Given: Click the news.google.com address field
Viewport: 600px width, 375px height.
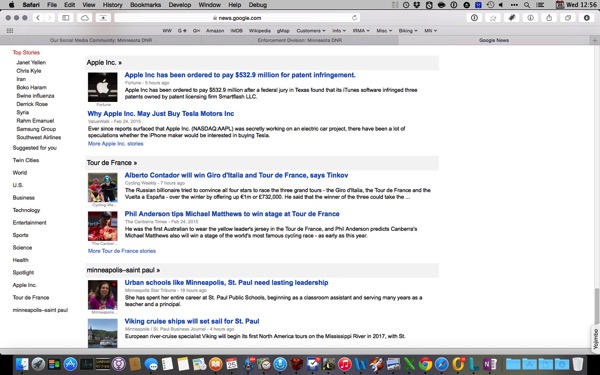Looking at the screenshot, I should point(237,18).
